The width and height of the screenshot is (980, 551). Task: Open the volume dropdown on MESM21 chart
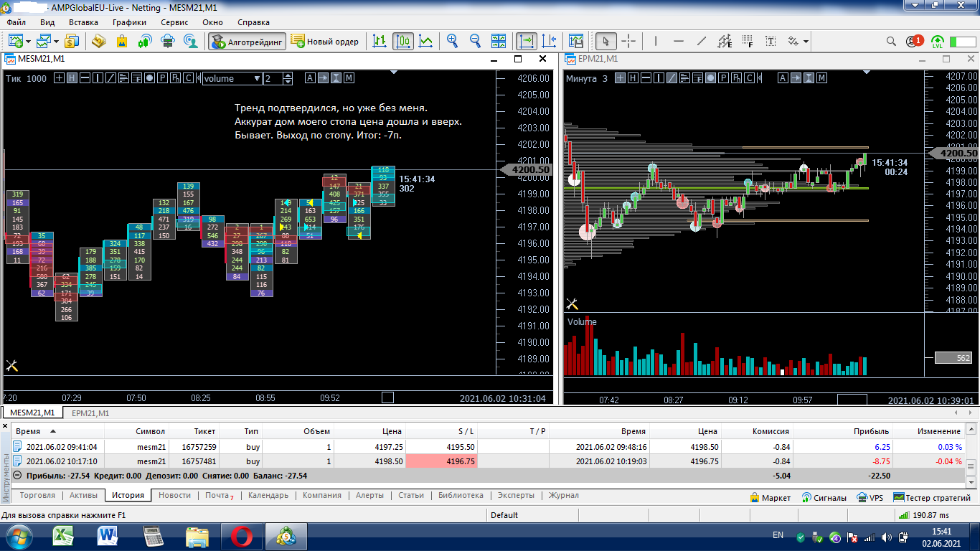[x=232, y=78]
